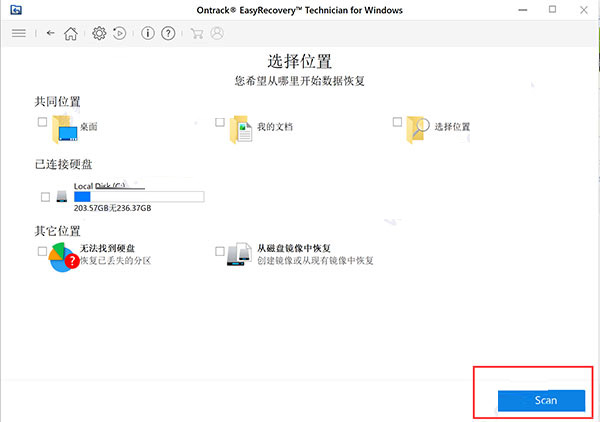
Task: Check the 无法找到硬盘 checkbox
Action: pos(42,251)
